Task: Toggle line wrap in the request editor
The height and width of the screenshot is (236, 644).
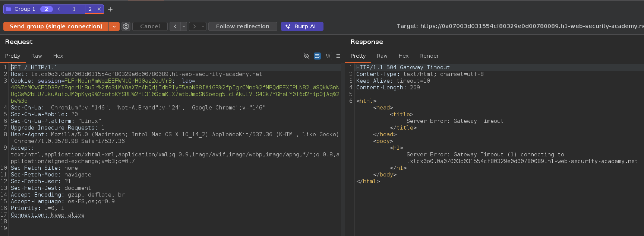Action: [317, 56]
